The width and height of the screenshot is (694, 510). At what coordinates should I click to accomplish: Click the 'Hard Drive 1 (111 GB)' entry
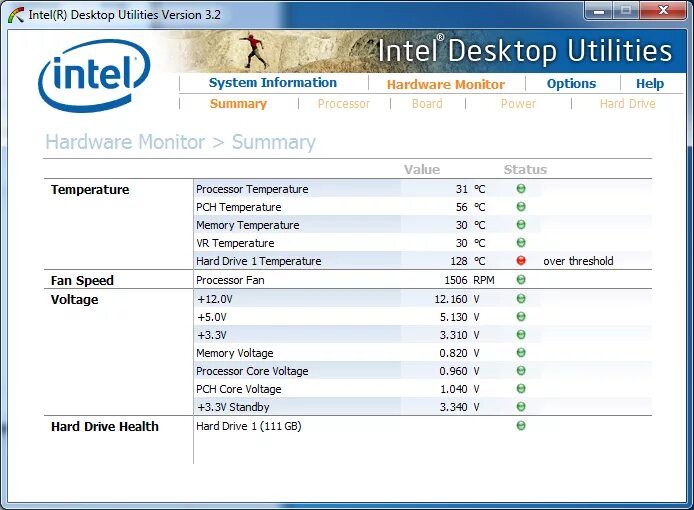249,426
